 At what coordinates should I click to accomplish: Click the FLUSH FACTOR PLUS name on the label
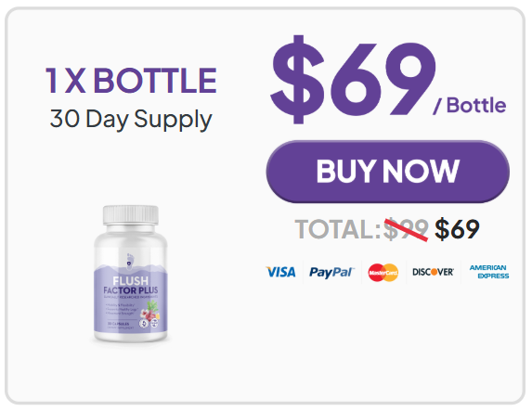point(131,286)
